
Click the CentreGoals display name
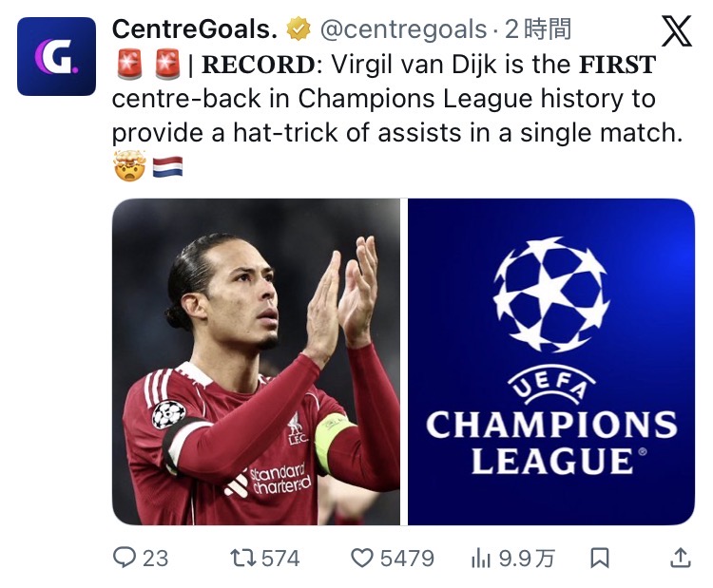point(195,29)
